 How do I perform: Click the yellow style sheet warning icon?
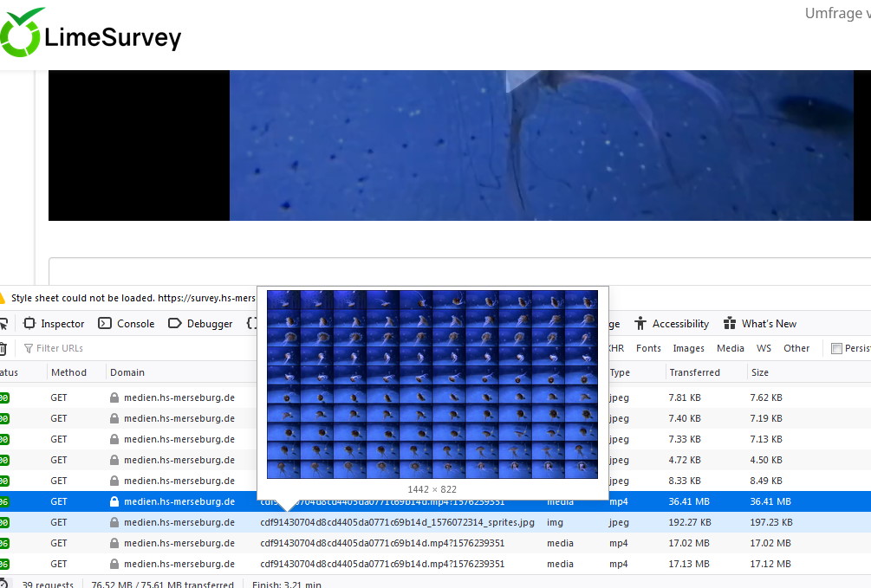point(3,298)
